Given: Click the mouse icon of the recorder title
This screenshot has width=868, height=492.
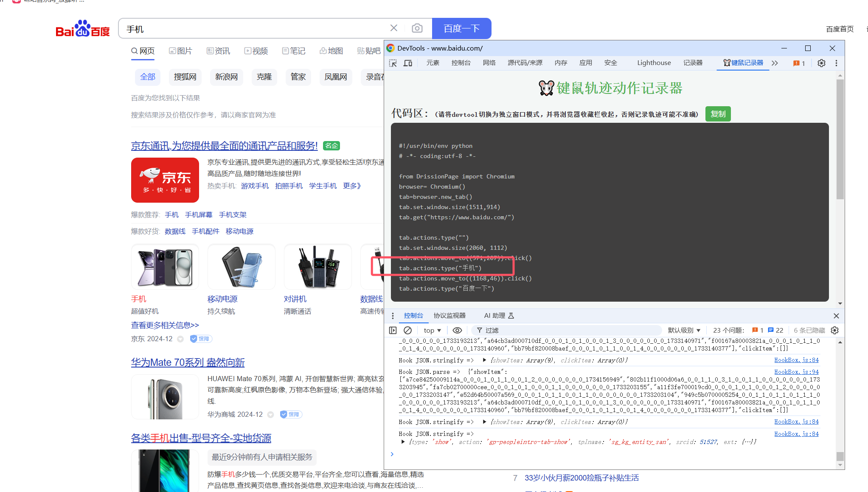Looking at the screenshot, I should pos(546,88).
